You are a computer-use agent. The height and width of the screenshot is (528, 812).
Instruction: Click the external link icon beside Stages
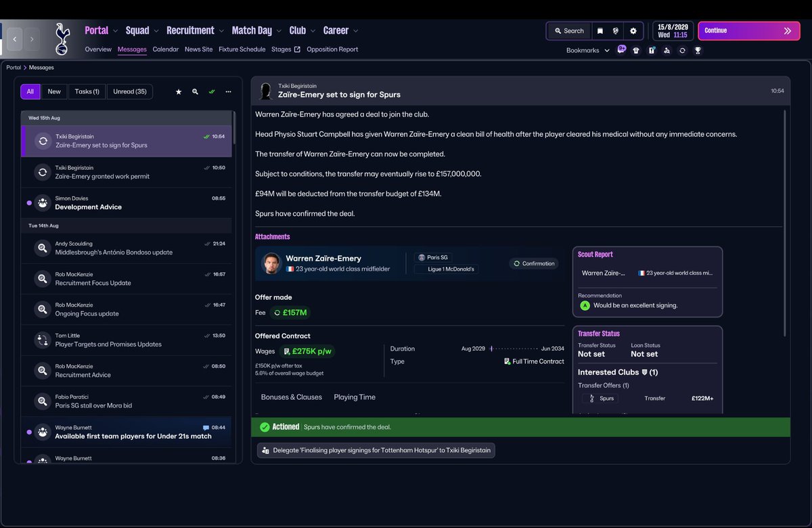tap(296, 49)
